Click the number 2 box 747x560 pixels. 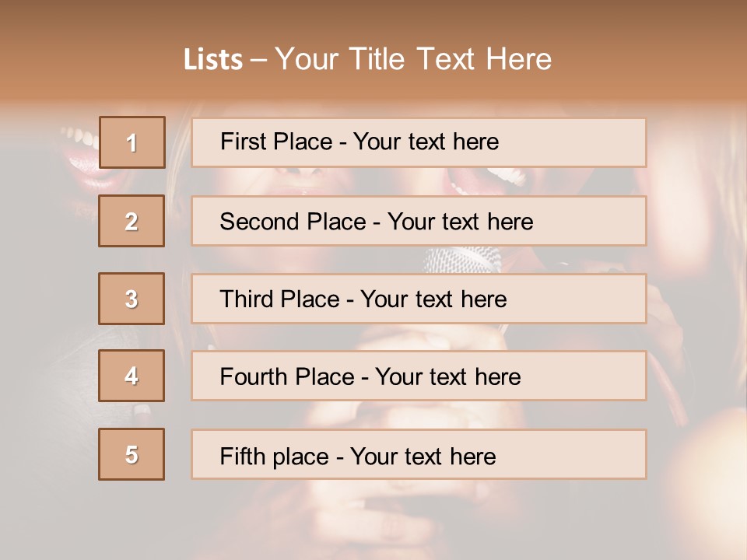coord(132,221)
